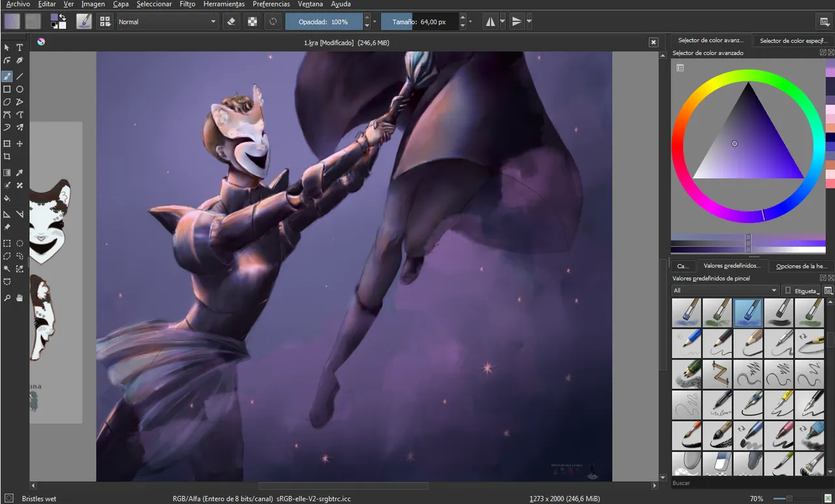Screen dimensions: 835x504
Task: Select the Rectangle tool
Action: point(7,89)
